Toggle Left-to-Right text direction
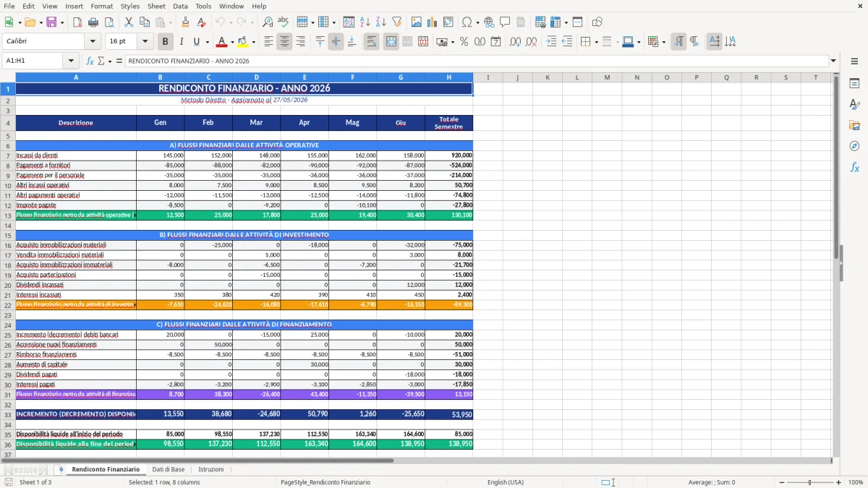The height and width of the screenshot is (488, 868). pos(678,42)
